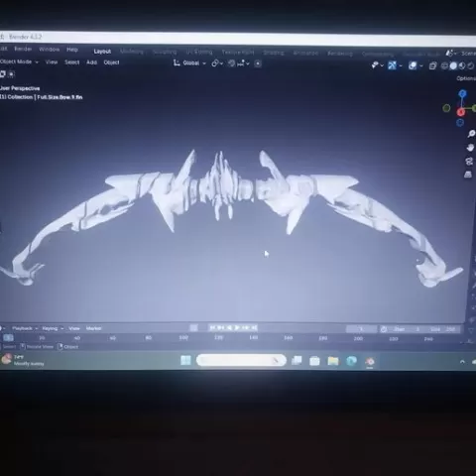The image size is (476, 476).
Task: Switch to the Rendering workspace tab
Action: tap(340, 54)
